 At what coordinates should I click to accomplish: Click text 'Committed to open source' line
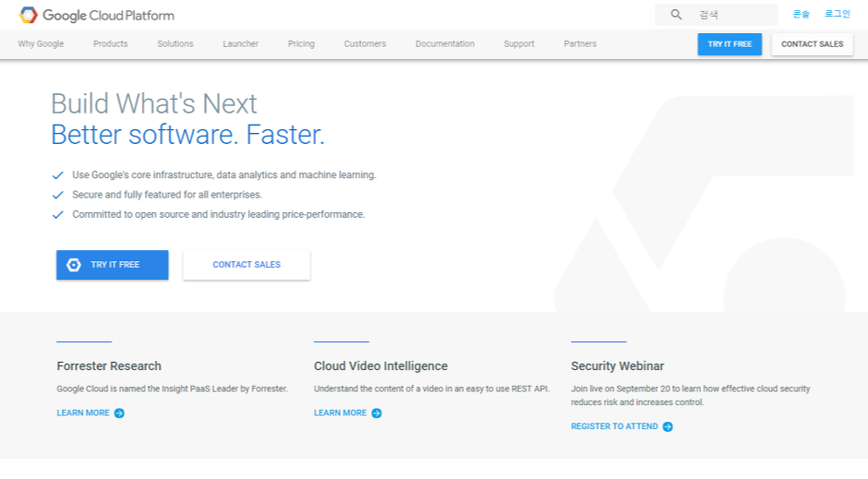(x=219, y=215)
